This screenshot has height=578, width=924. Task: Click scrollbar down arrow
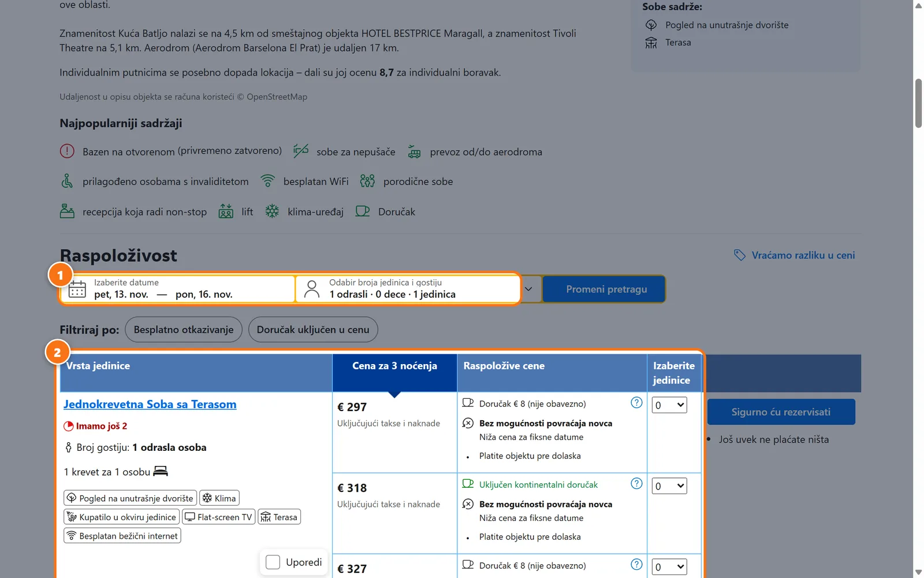pos(918,572)
